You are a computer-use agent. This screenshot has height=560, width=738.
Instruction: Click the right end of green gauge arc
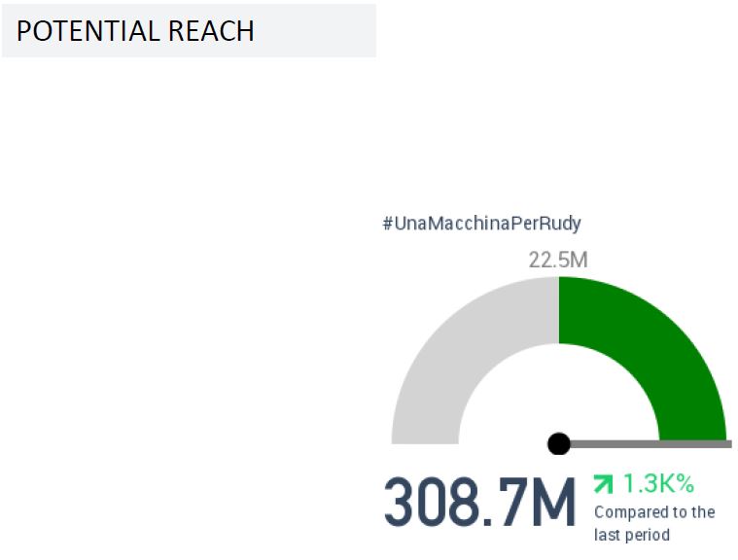coord(693,434)
